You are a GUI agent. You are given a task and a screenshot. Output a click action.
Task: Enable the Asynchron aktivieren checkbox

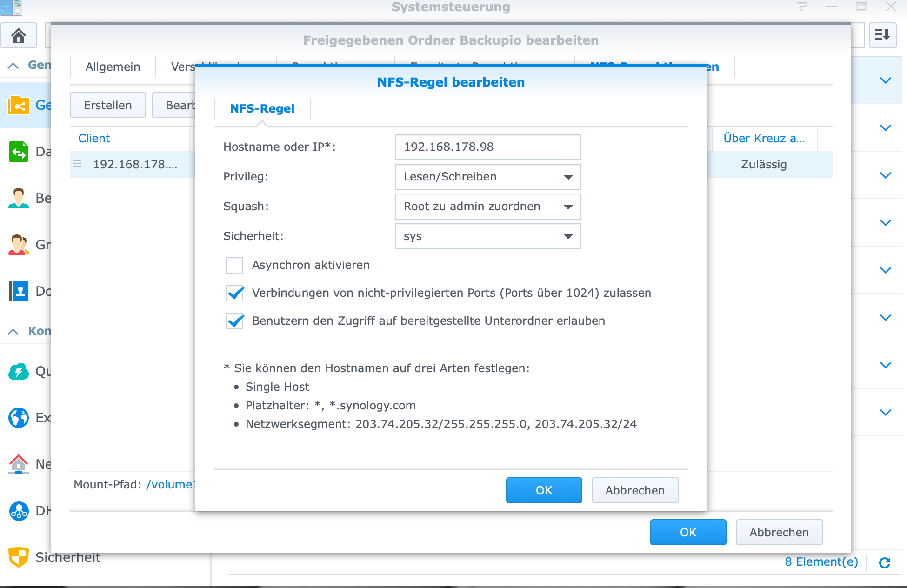pyautogui.click(x=234, y=265)
